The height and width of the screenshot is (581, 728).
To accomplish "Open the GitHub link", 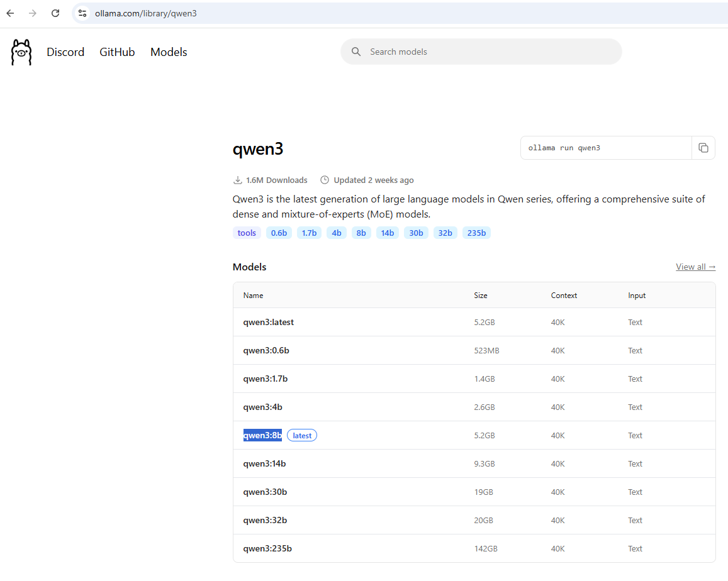I will 117,52.
